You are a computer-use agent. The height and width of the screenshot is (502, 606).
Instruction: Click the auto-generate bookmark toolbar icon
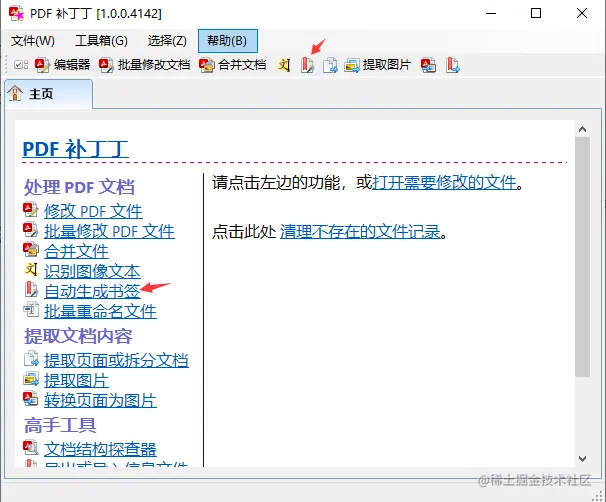[x=307, y=65]
